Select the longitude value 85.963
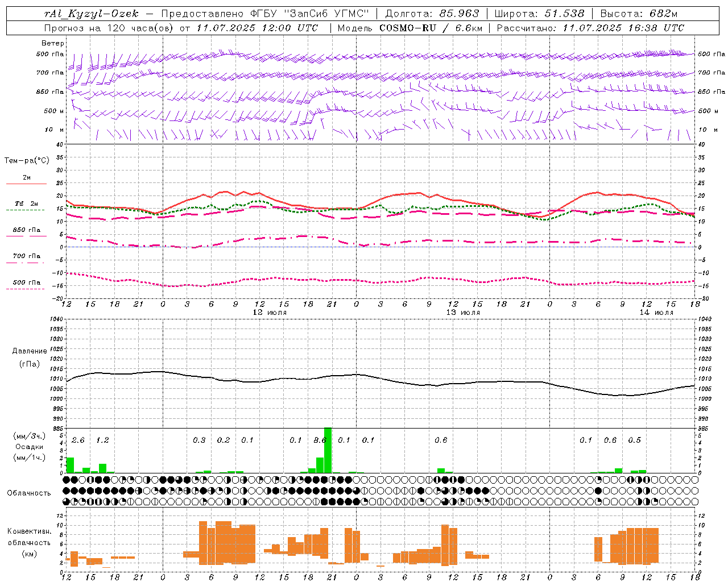The height and width of the screenshot is (582, 728). 460,14
